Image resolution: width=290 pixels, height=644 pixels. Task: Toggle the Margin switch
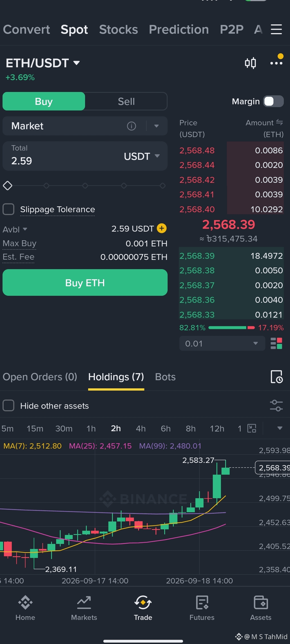[273, 101]
